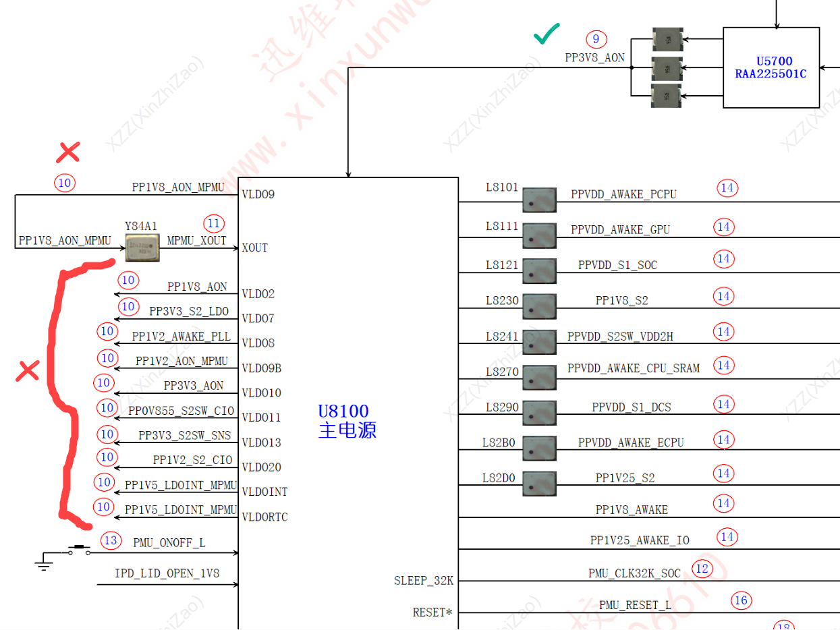This screenshot has width=840, height=630.
Task: Click the L8101 inductor component image
Action: pyautogui.click(x=539, y=200)
